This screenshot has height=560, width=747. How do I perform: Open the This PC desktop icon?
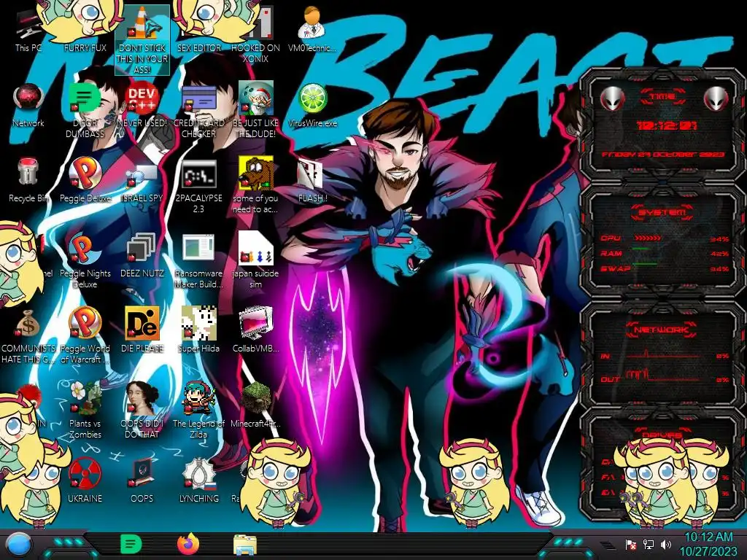click(28, 29)
